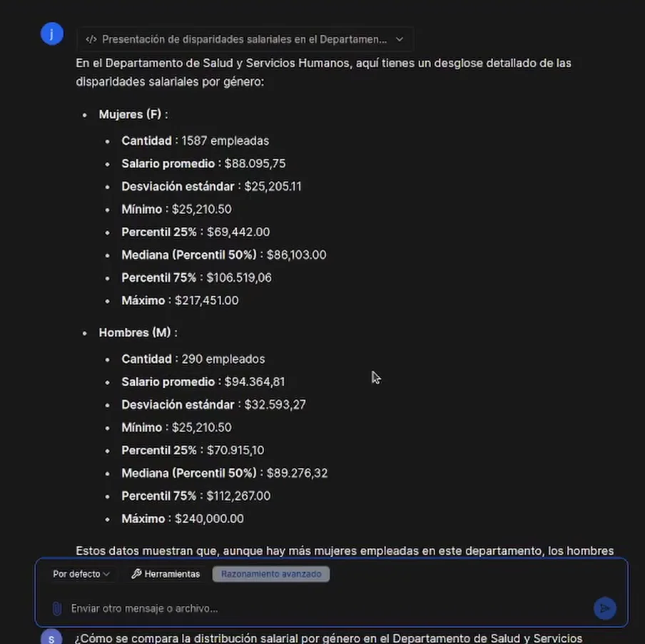The width and height of the screenshot is (645, 644).
Task: Click the "s" user avatar icon
Action: pyautogui.click(x=51, y=637)
